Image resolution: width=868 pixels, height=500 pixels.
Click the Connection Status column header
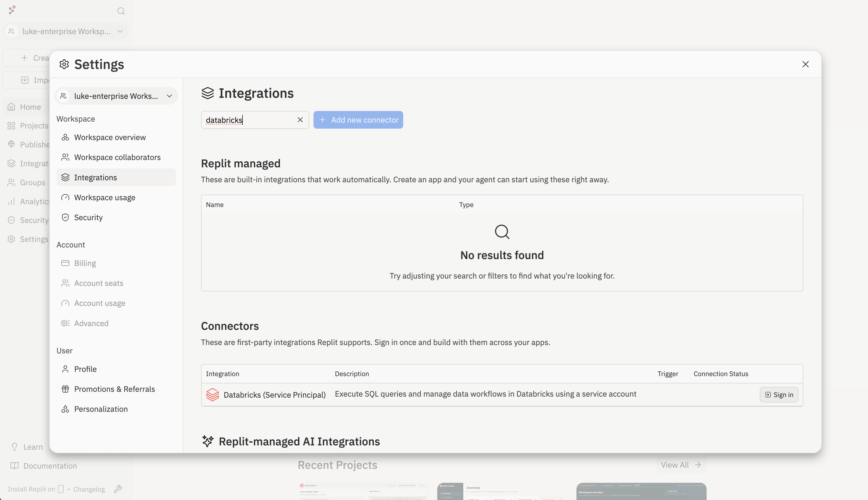click(x=721, y=374)
